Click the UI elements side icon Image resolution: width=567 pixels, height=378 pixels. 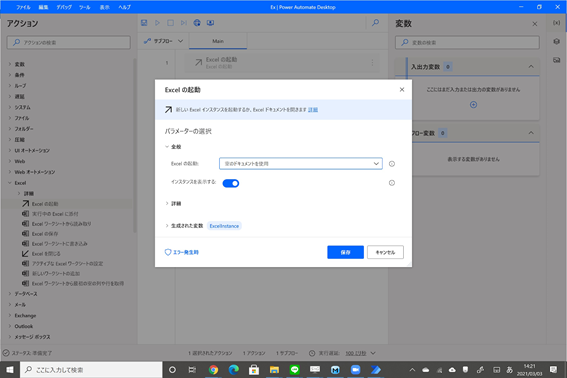click(x=557, y=41)
